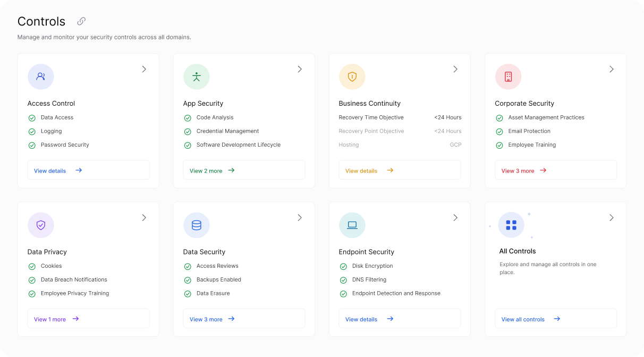
Task: Click the App Security accessibility figure icon
Action: 197,76
